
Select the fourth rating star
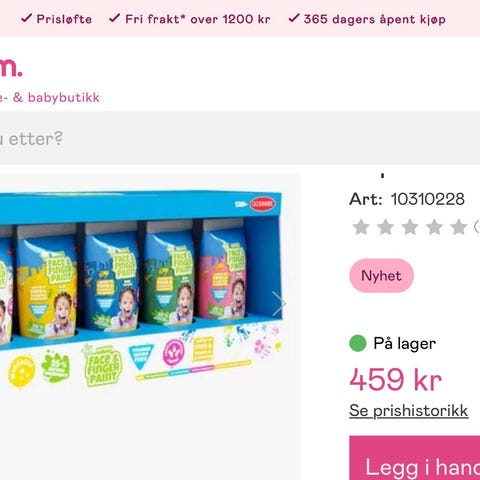tap(434, 227)
